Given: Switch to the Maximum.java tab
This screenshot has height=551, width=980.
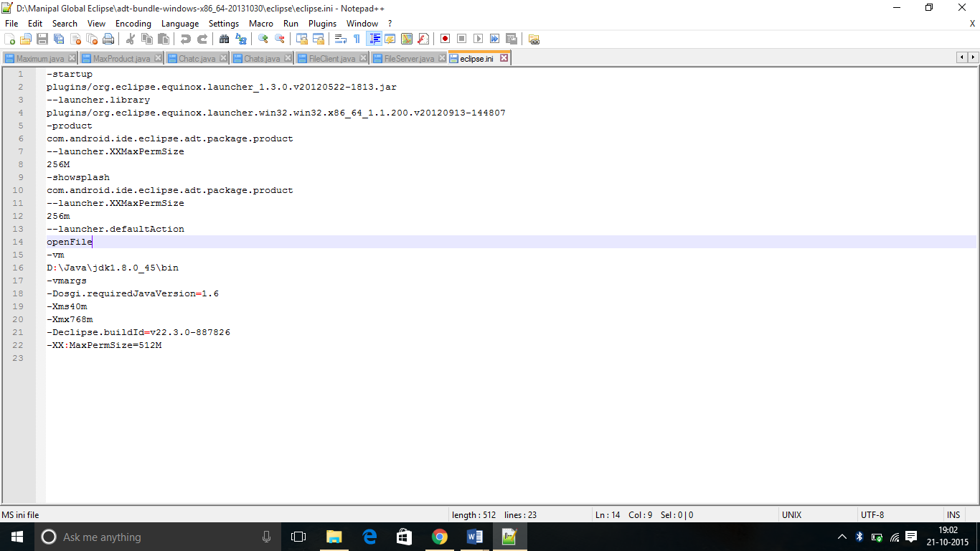Looking at the screenshot, I should pyautogui.click(x=40, y=59).
